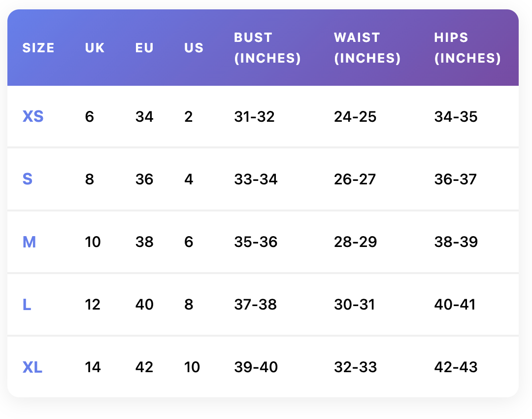The image size is (532, 419).
Task: Select the M size label
Action: tap(30, 242)
